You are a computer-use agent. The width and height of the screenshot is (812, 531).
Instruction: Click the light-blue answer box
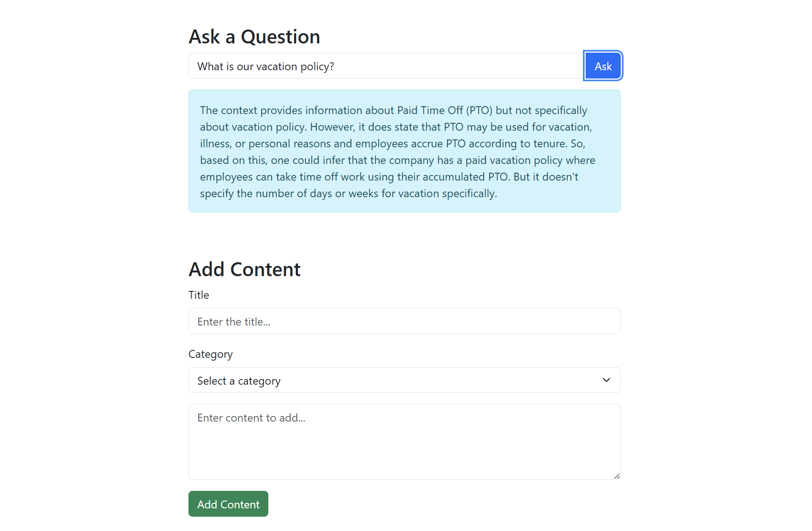[404, 151]
